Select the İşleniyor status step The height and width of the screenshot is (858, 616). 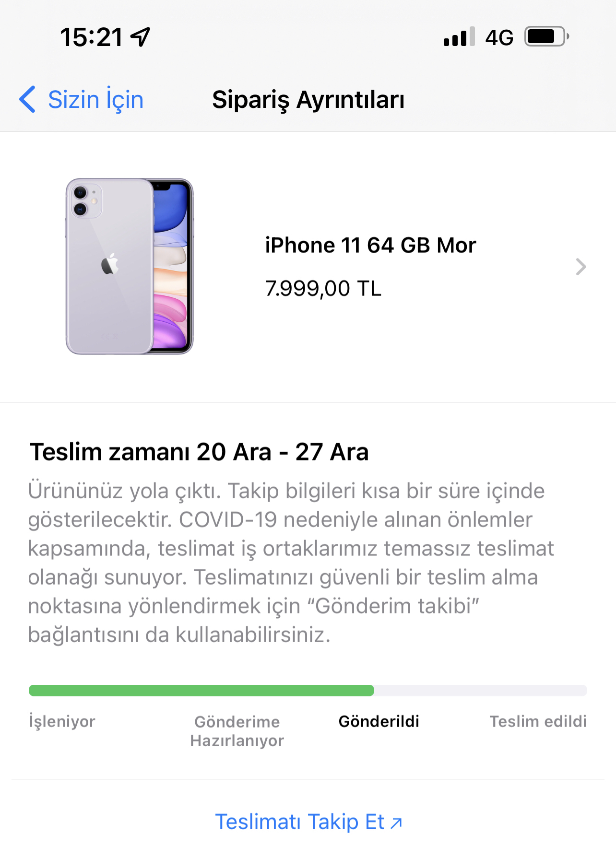point(62,721)
